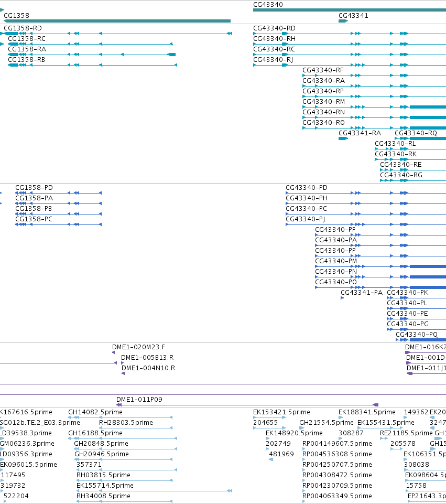Open EST GH21554.5prime
This screenshot has height=504, width=446.
tap(301, 428)
